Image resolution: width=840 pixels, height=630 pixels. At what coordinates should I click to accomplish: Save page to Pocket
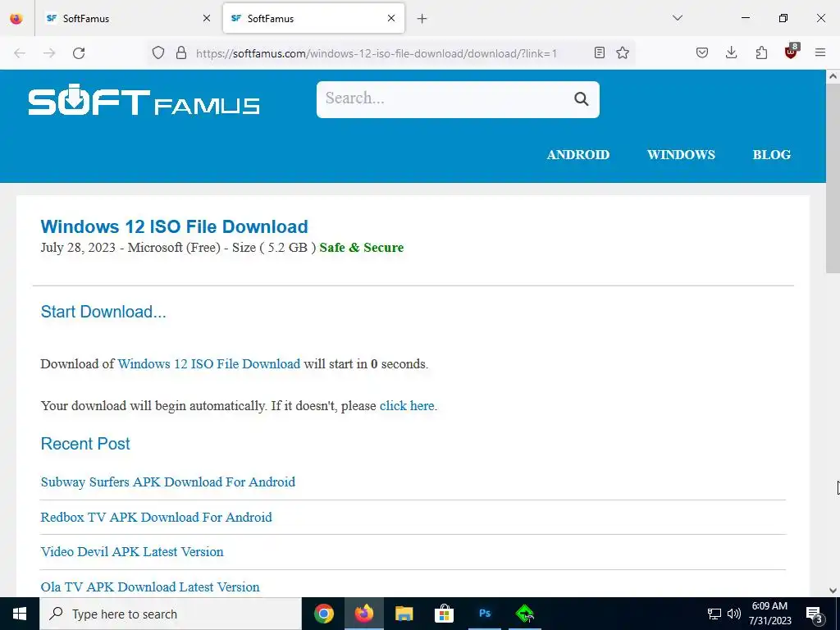pyautogui.click(x=702, y=52)
